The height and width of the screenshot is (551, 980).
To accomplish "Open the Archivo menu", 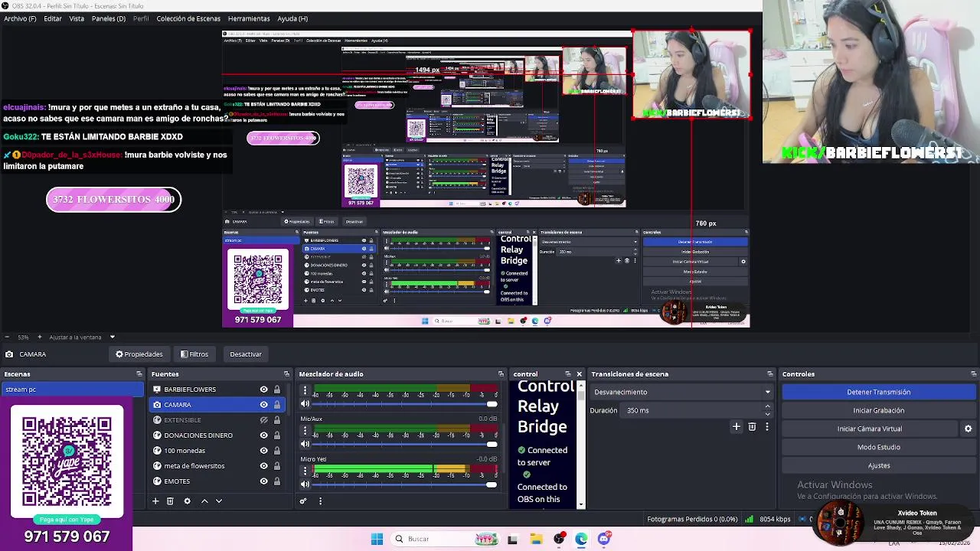I will coord(20,18).
